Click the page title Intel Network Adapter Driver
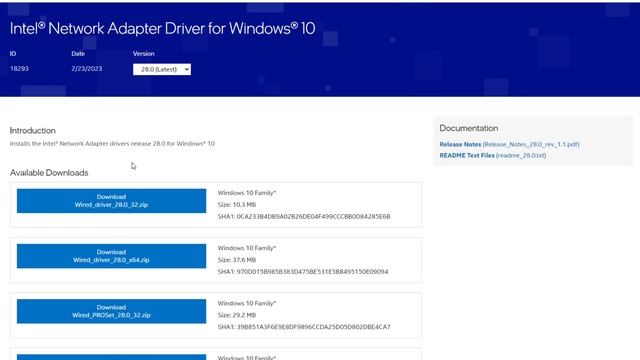 click(x=162, y=28)
